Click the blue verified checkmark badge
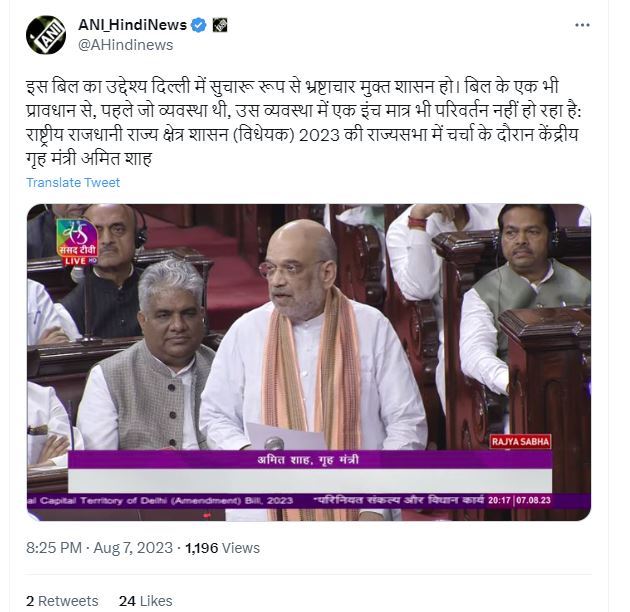The image size is (630, 612). click(198, 25)
